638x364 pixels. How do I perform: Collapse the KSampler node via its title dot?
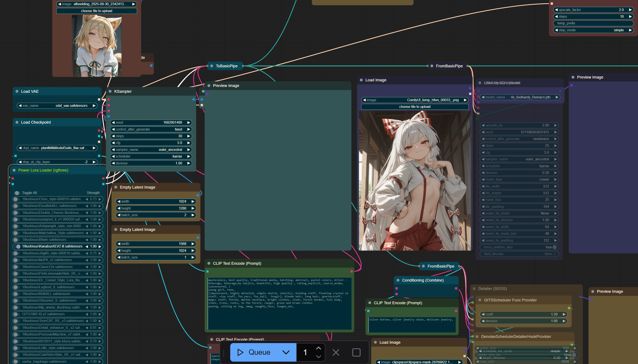coord(110,91)
